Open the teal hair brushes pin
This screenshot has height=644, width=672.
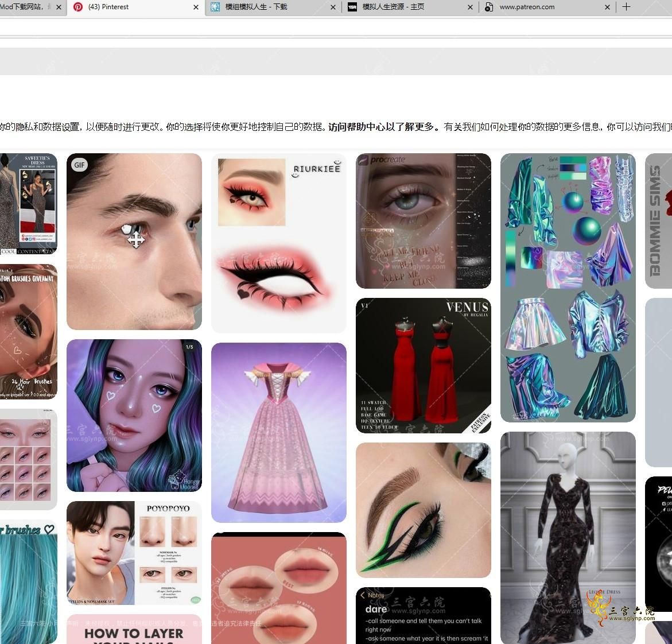28,582
